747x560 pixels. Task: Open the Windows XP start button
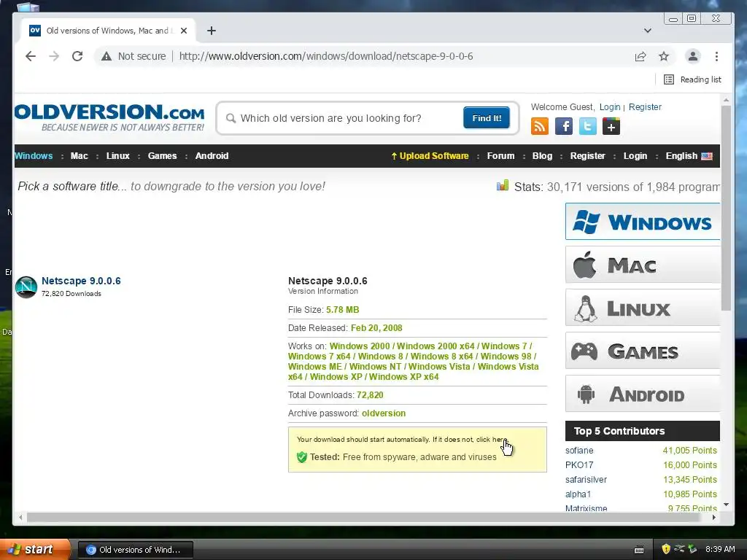coord(34,550)
